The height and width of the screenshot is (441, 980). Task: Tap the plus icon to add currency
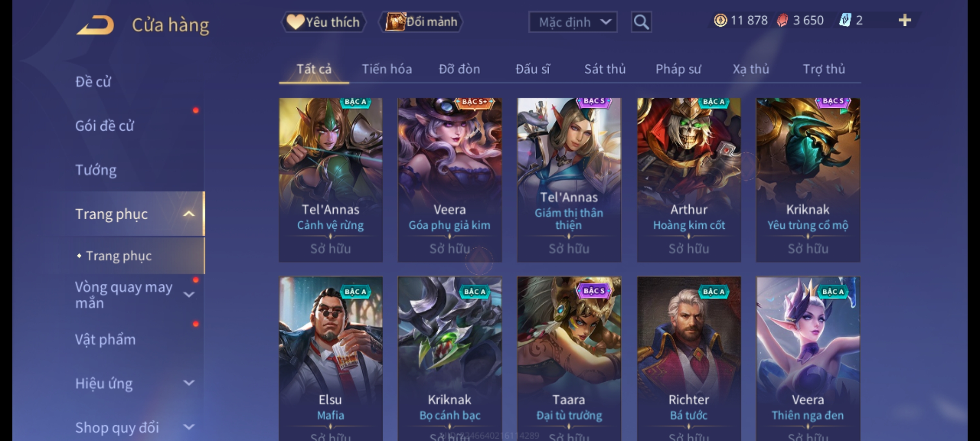(x=905, y=20)
